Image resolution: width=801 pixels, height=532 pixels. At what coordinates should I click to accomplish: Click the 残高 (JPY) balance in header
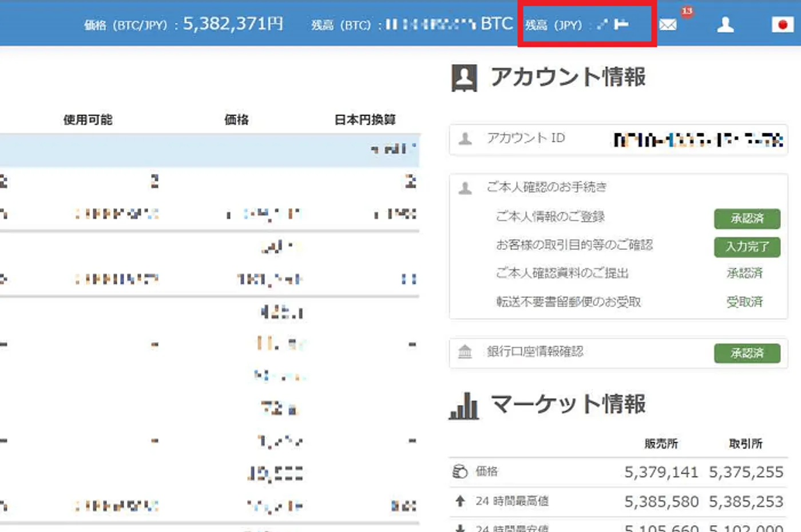pos(577,25)
